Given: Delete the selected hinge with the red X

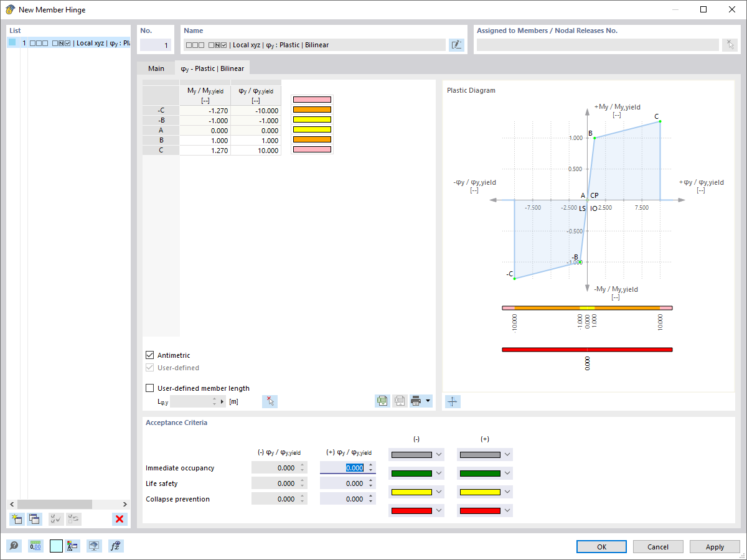Looking at the screenshot, I should tap(120, 519).
